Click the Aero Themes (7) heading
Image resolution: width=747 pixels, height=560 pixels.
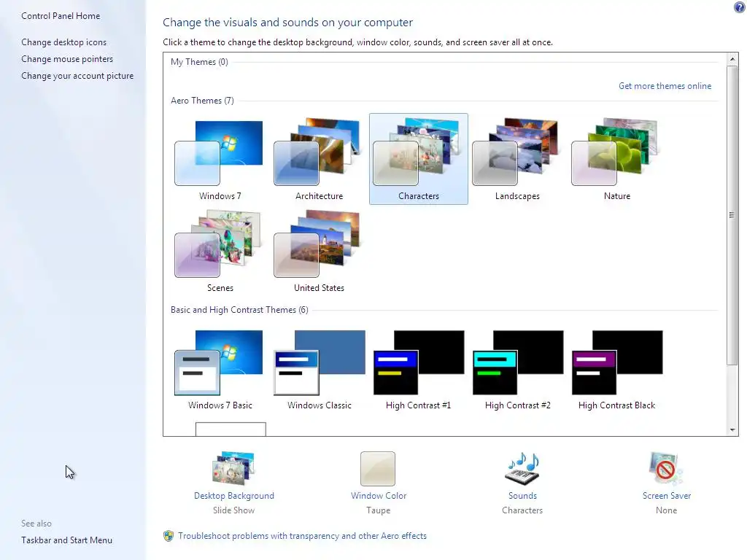tap(203, 101)
